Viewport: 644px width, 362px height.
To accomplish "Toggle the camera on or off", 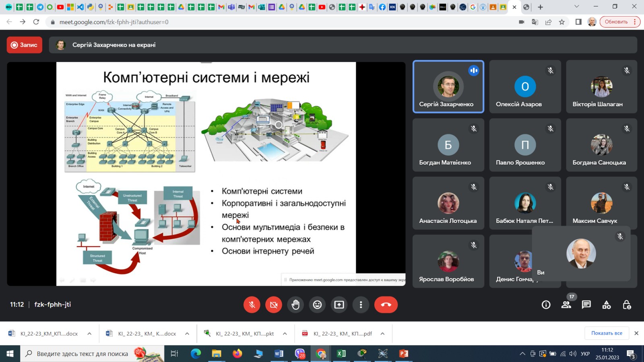I will (x=274, y=305).
